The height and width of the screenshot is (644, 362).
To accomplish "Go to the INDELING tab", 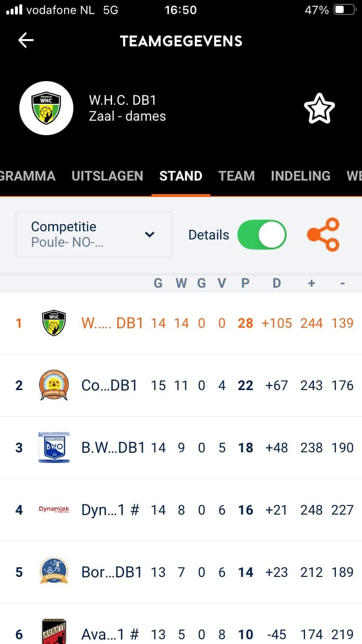I will pyautogui.click(x=301, y=176).
